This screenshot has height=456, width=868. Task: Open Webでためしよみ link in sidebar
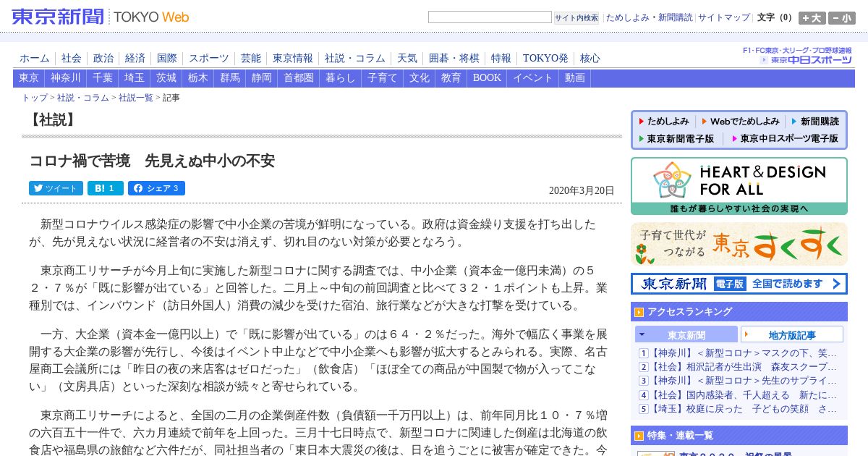click(741, 122)
